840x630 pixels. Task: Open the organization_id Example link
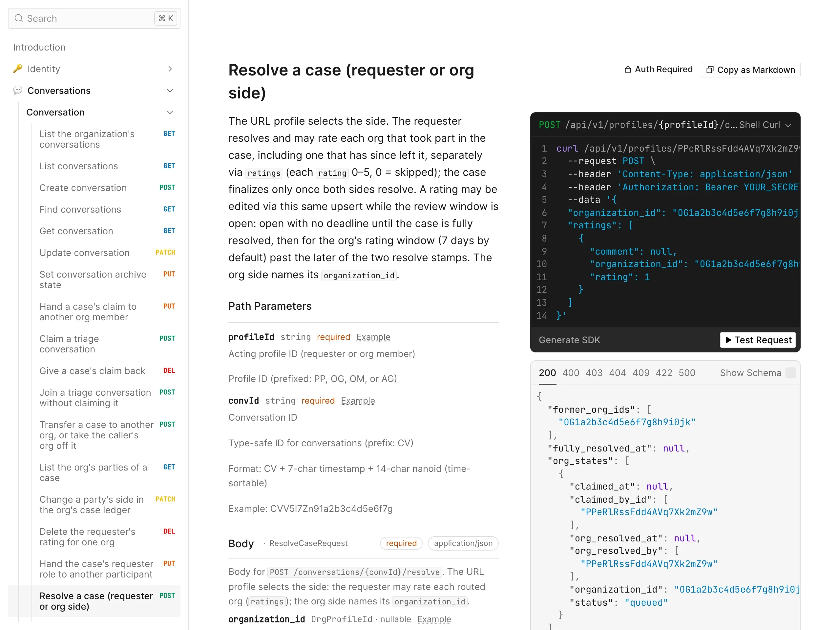coord(434,619)
